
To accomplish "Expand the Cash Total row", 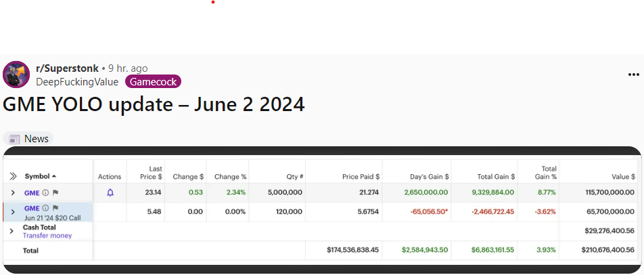I will pos(11,232).
